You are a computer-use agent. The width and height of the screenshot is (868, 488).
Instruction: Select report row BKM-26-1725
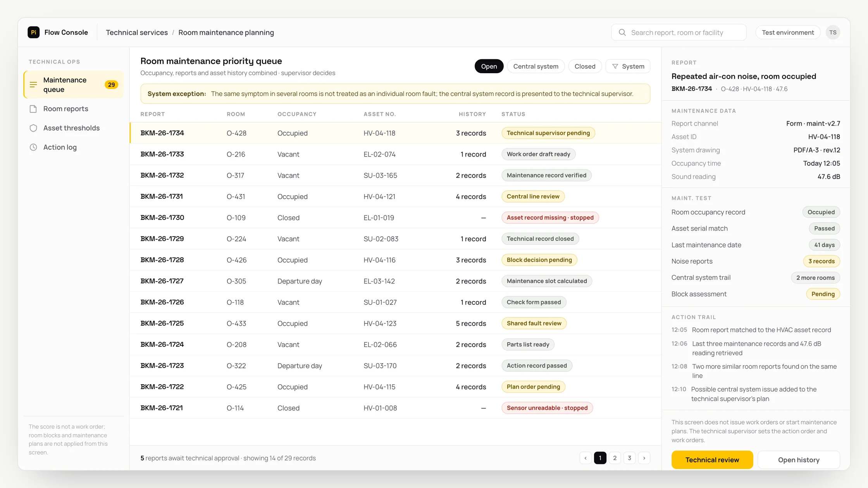pyautogui.click(x=395, y=323)
